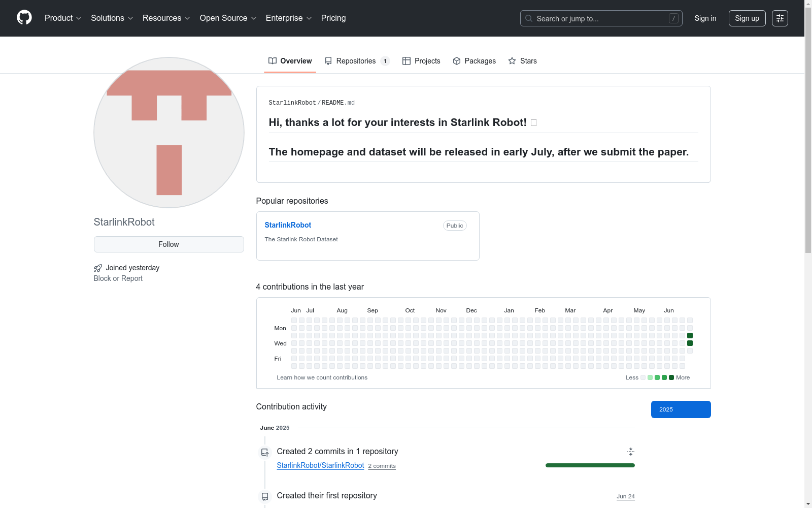Screen dimensions: 812x508
Task: Click the Public repository badge
Action: (x=455, y=226)
